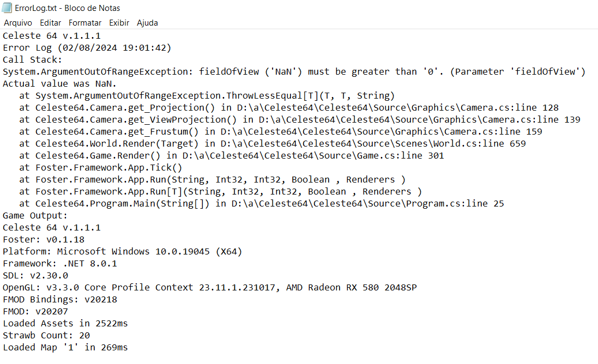Click on the 'Call Stack:' line
Viewport: 598px width, 364px height.
32,60
